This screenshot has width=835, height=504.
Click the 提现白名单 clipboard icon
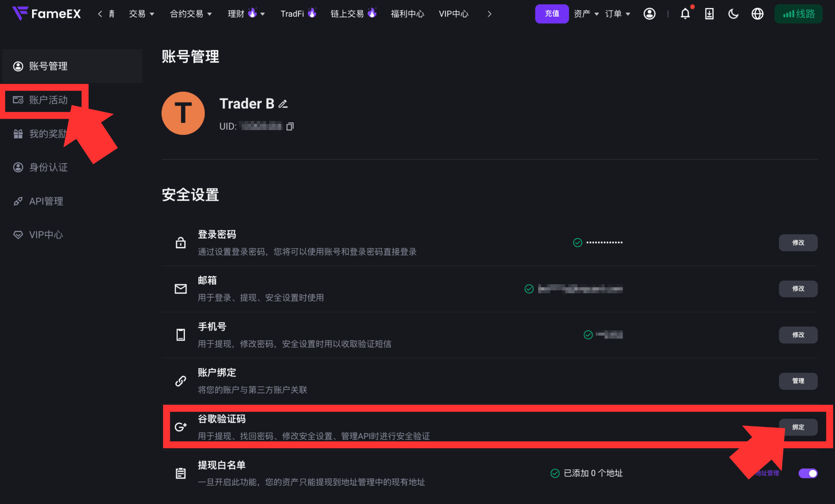click(x=181, y=473)
